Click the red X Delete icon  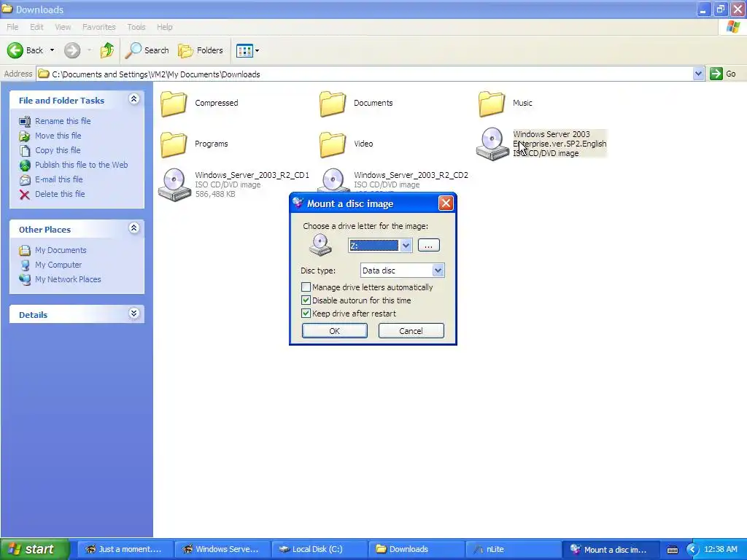(x=25, y=194)
